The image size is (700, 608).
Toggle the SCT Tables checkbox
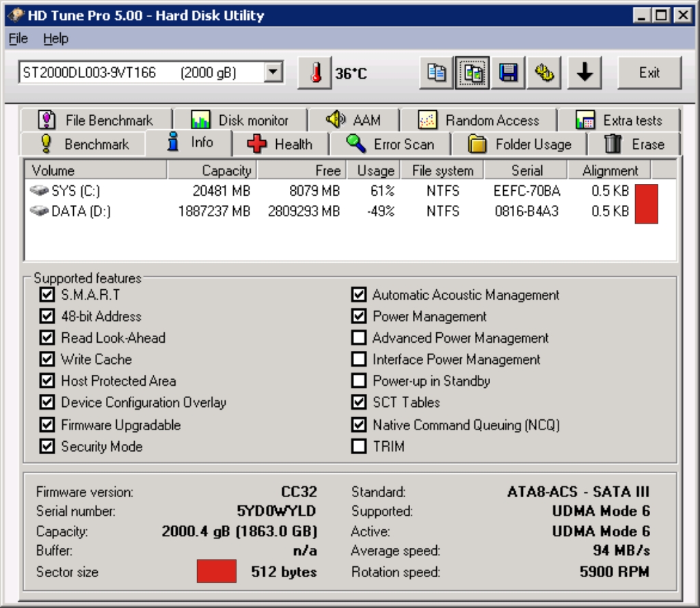[359, 401]
